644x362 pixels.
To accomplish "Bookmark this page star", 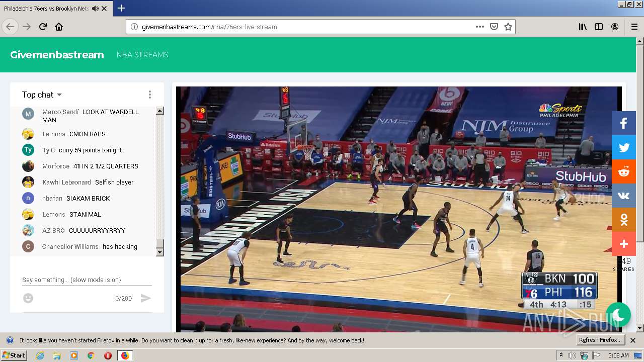I will point(508,27).
